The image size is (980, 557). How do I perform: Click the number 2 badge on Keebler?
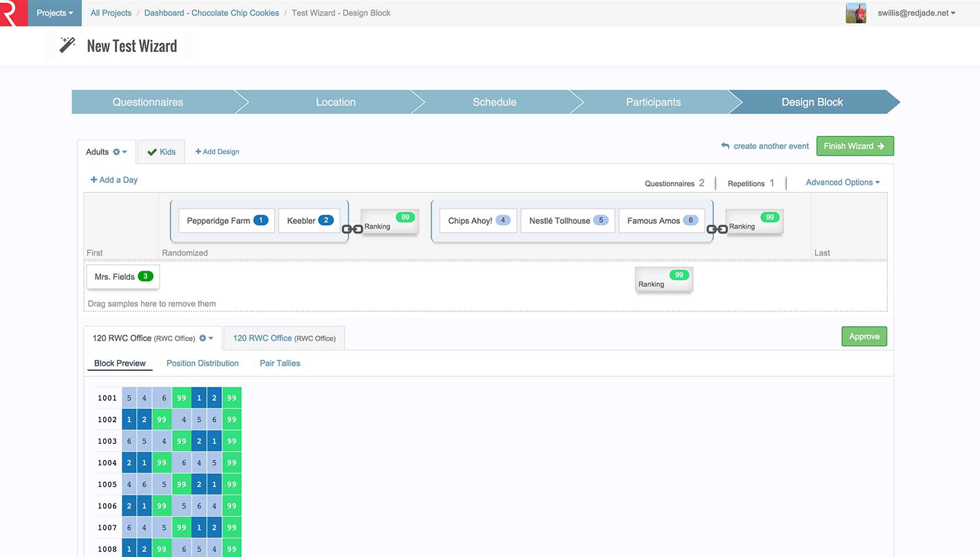tap(325, 220)
